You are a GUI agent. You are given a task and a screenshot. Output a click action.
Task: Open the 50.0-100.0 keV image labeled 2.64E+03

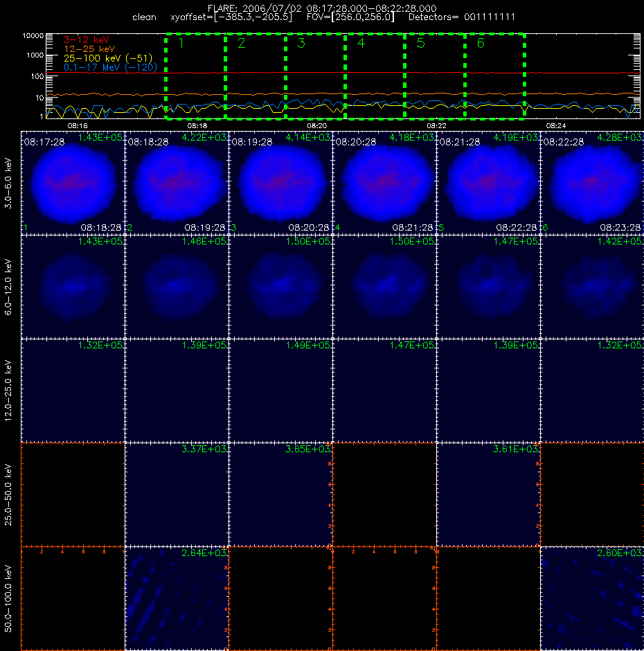[x=177, y=598]
